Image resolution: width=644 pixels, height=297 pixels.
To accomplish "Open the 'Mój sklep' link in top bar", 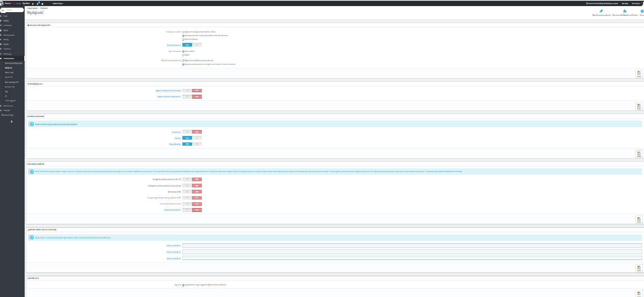I will click(625, 3).
